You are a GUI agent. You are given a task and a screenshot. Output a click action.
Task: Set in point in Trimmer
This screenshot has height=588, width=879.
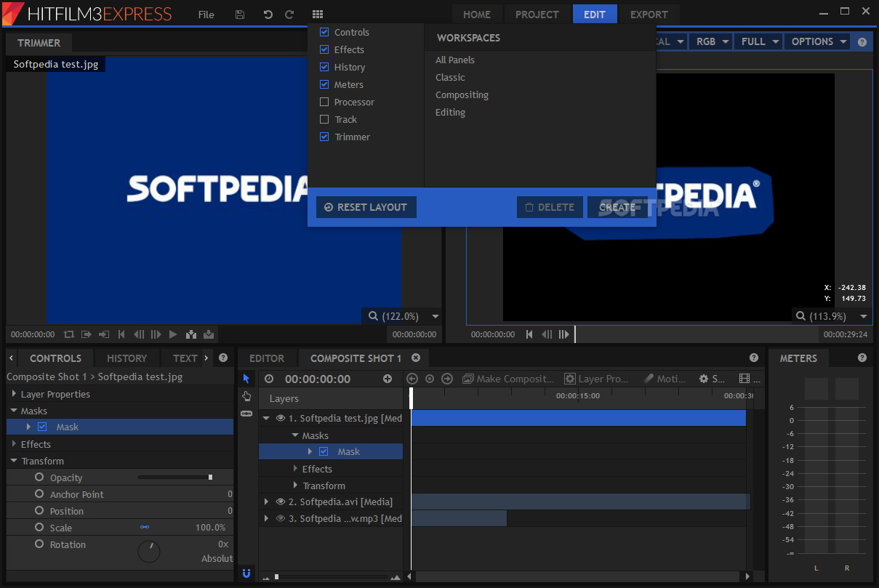point(87,334)
